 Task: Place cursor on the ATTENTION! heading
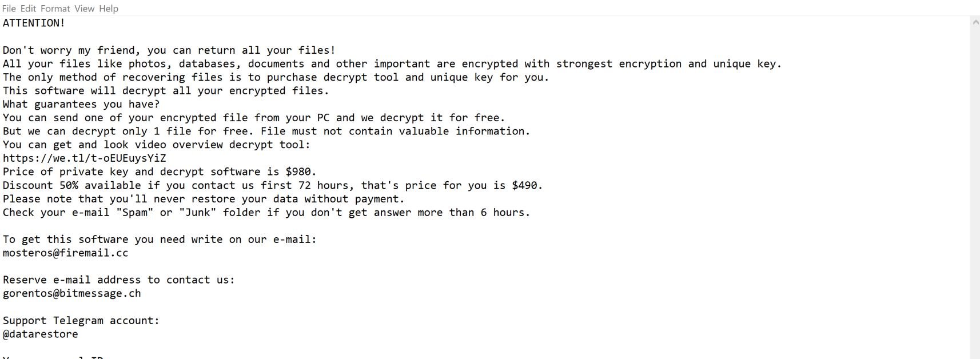pyautogui.click(x=34, y=23)
